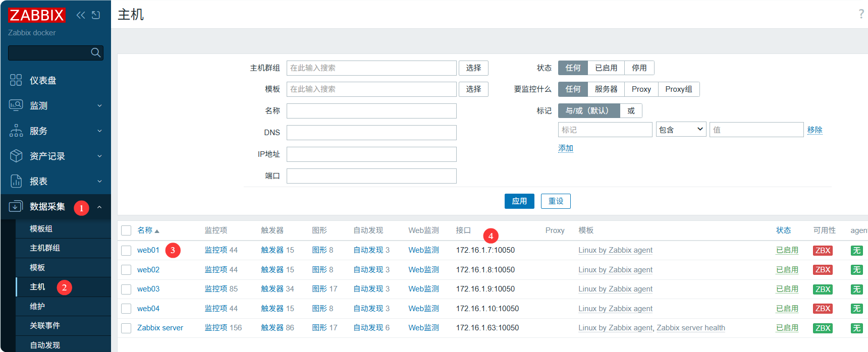The width and height of the screenshot is (868, 352).
Task: Click the IP地址 filter input field
Action: pos(371,154)
